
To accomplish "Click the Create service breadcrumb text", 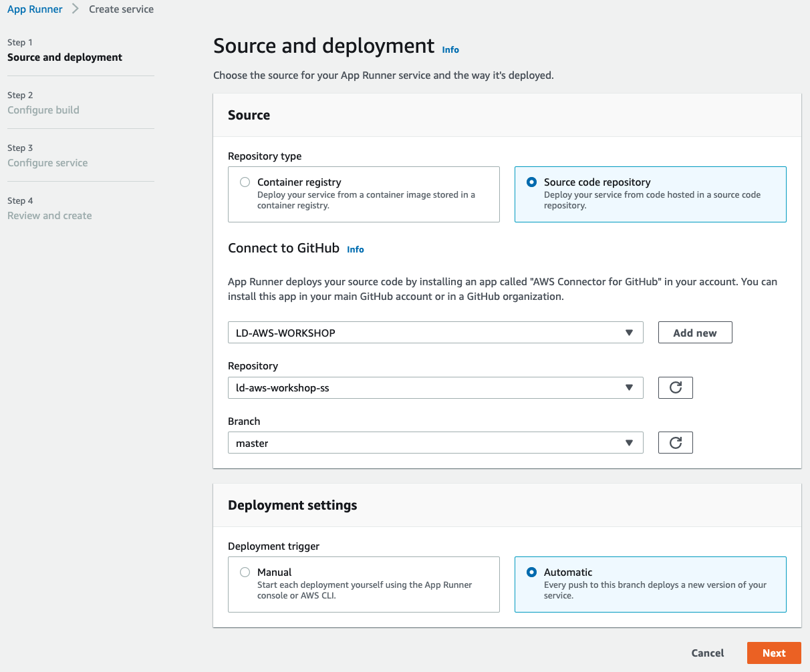I will point(121,9).
